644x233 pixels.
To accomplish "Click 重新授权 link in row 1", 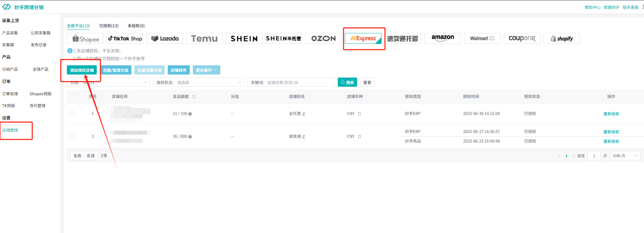I will coord(611,114).
